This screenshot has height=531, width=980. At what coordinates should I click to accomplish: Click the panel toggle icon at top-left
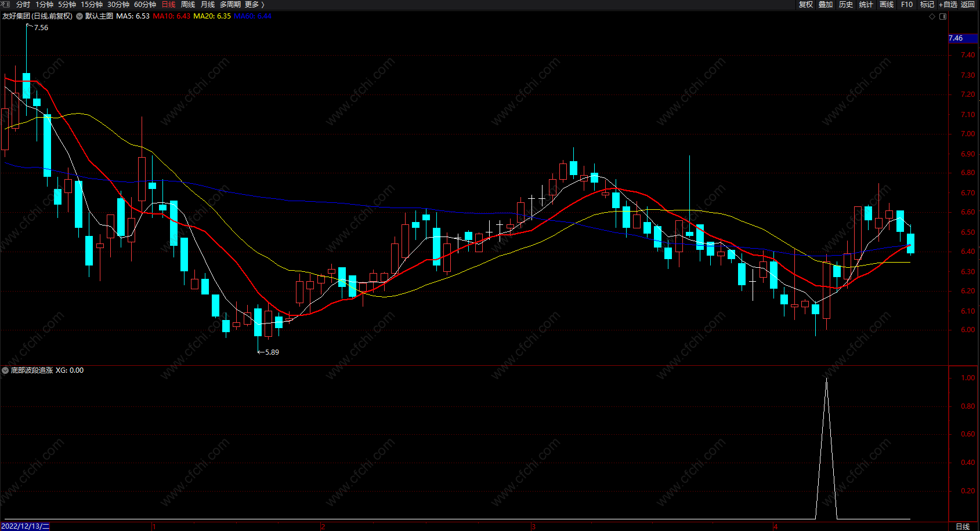pyautogui.click(x=5, y=4)
